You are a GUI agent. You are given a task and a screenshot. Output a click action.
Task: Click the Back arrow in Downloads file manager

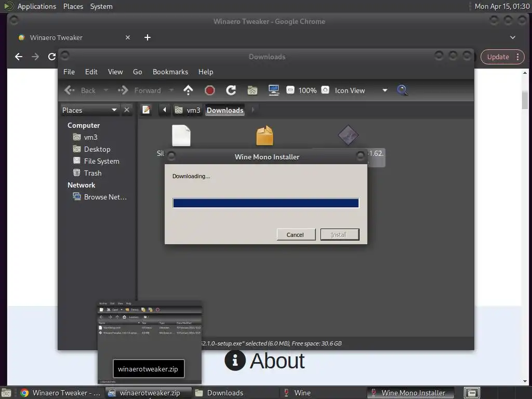(69, 90)
